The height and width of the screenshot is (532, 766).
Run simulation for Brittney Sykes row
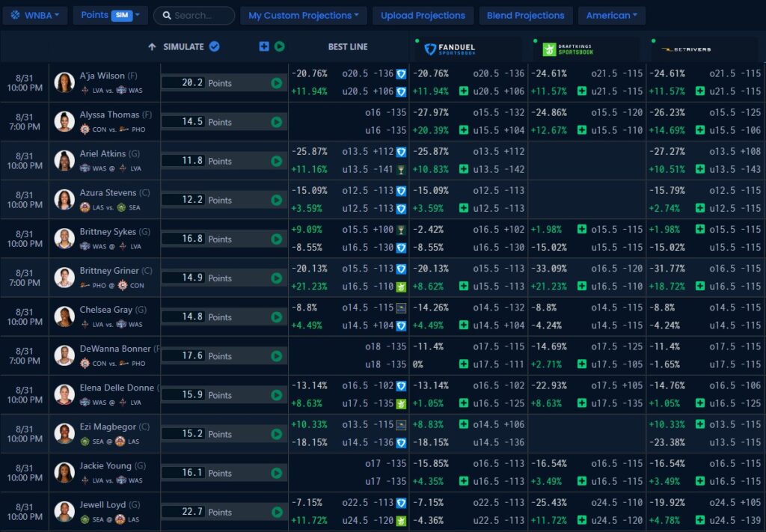(277, 239)
